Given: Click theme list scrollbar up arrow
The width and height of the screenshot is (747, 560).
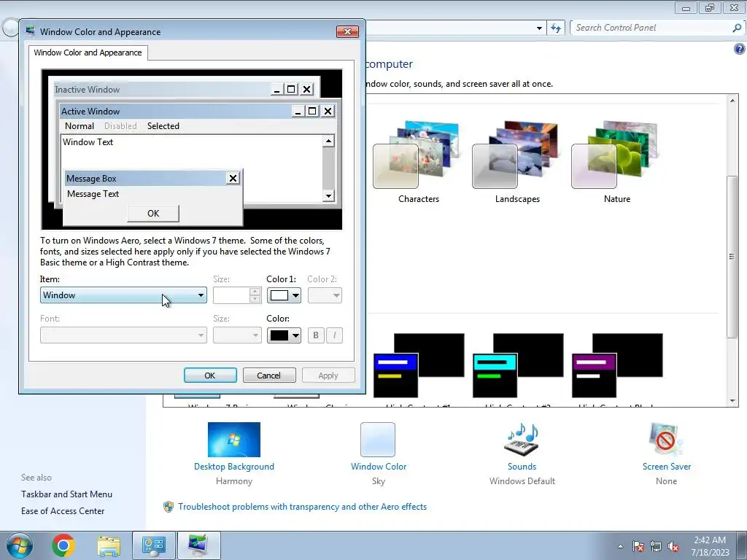Looking at the screenshot, I should click(732, 101).
